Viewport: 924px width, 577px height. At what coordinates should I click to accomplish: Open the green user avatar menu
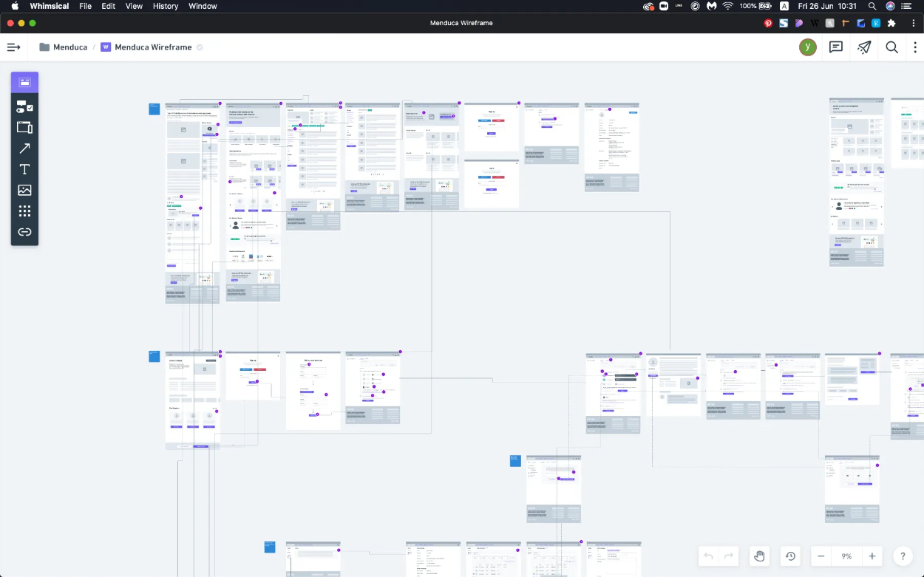(808, 47)
